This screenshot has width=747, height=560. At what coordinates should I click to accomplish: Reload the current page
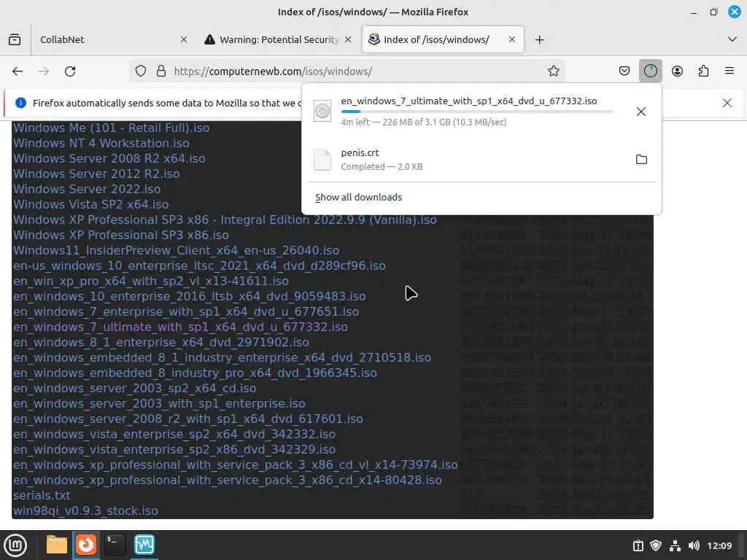pyautogui.click(x=70, y=71)
